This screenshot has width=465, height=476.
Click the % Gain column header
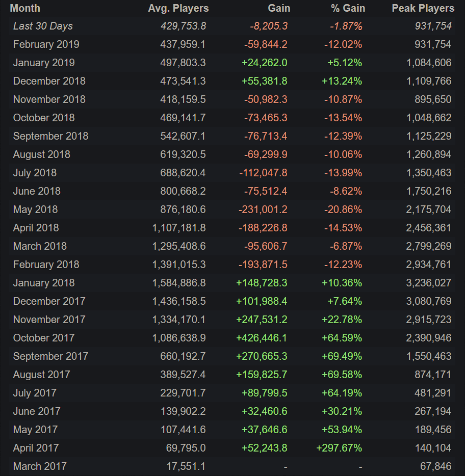click(347, 8)
